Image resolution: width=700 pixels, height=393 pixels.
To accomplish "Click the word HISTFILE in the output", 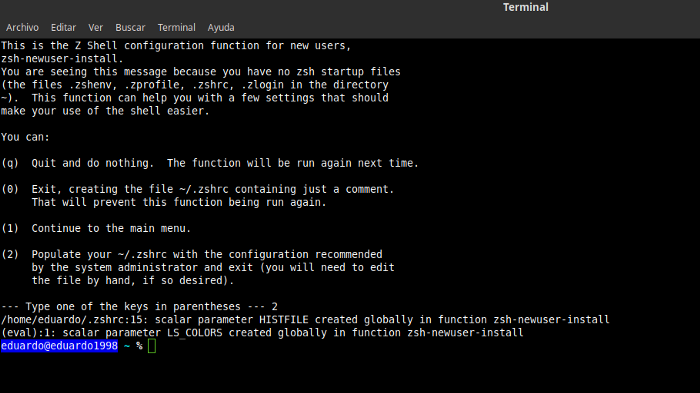I will (x=283, y=320).
